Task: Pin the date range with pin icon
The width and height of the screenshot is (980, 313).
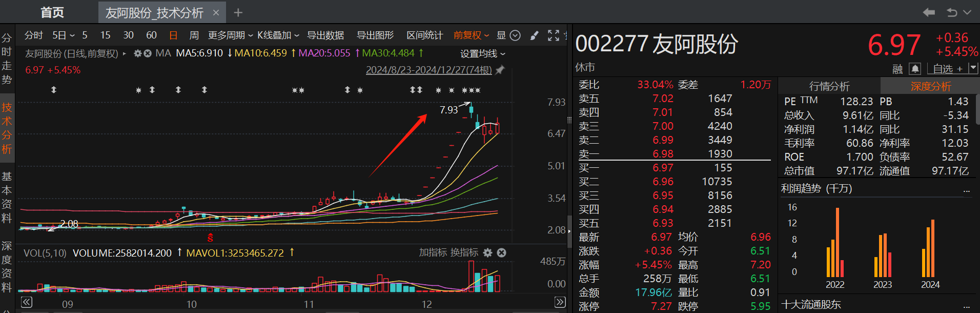Action: tap(500, 70)
